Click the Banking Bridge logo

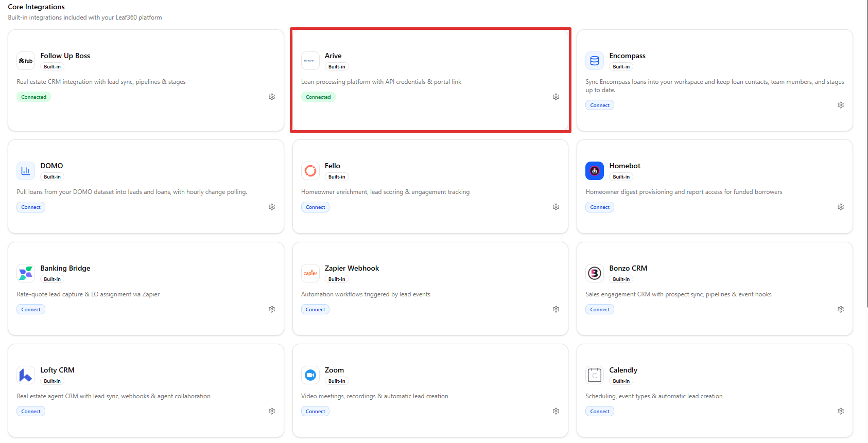(26, 273)
